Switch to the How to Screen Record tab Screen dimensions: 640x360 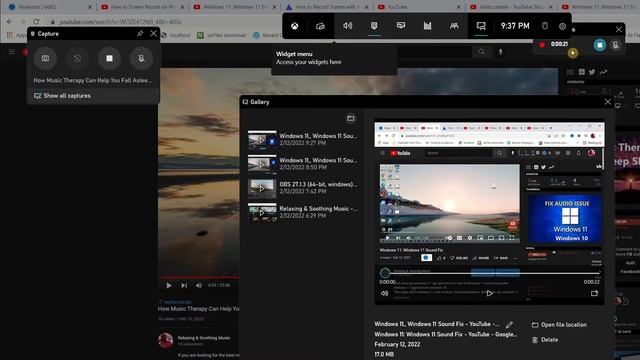pos(143,7)
